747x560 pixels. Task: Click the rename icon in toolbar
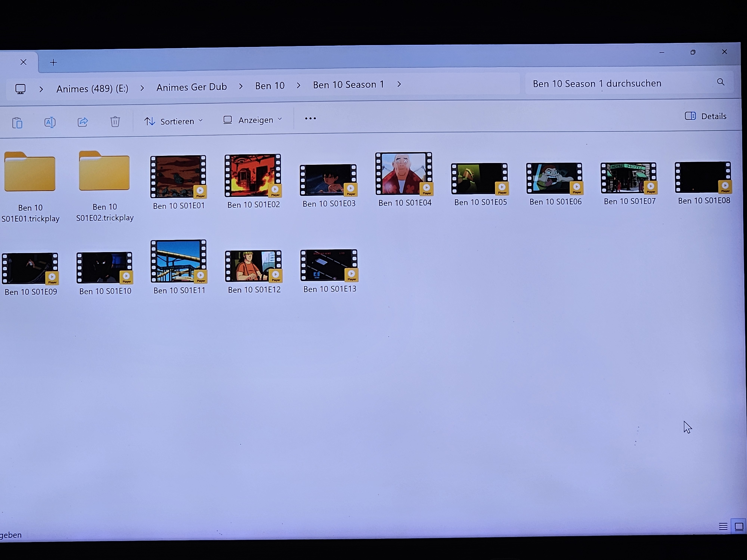coord(50,122)
